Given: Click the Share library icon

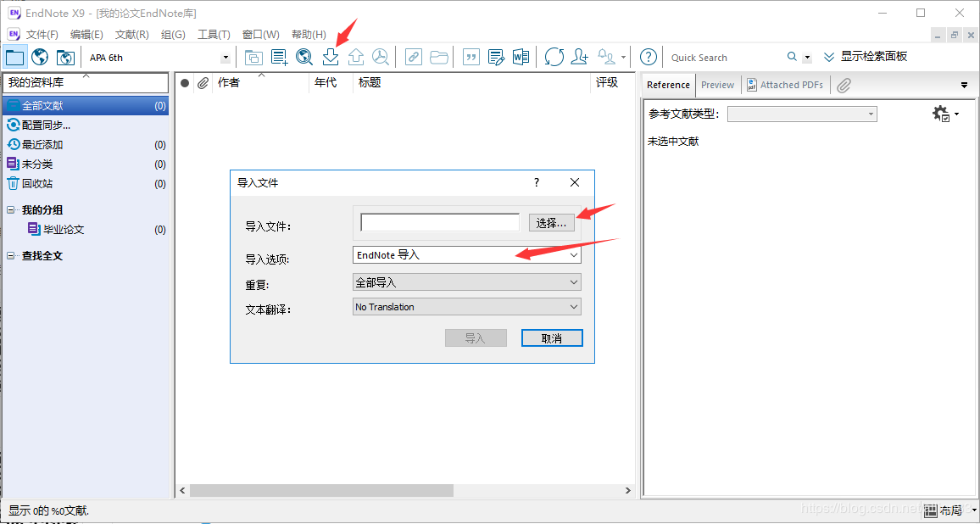Looking at the screenshot, I should tap(579, 57).
